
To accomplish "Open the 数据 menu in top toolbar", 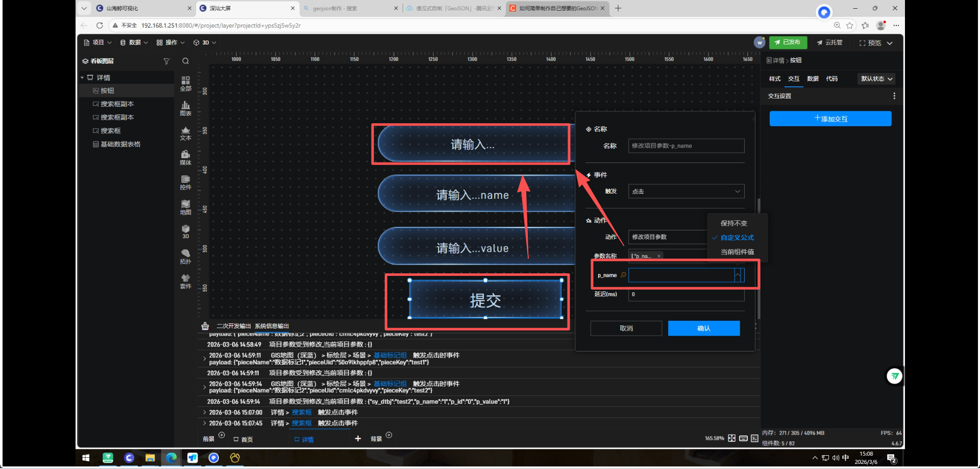I will (134, 42).
